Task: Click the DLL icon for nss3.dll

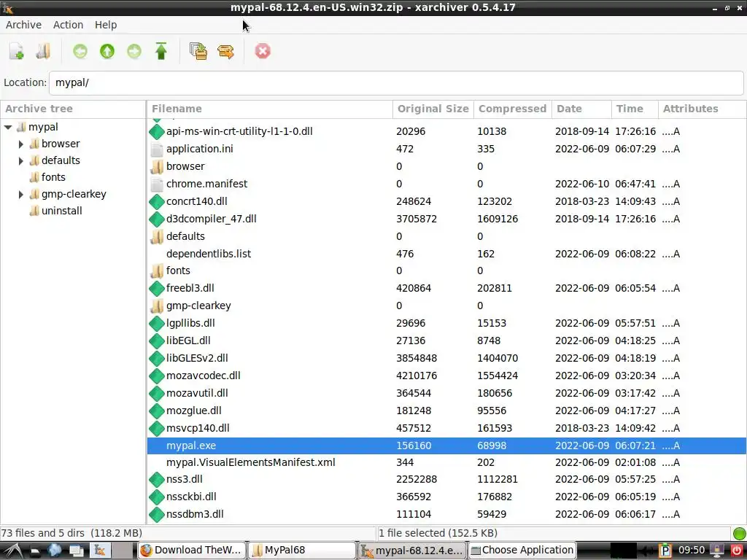Action: tap(157, 480)
